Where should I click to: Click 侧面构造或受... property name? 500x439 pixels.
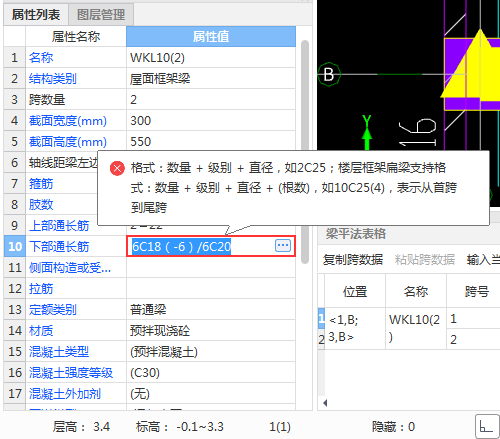(70, 268)
